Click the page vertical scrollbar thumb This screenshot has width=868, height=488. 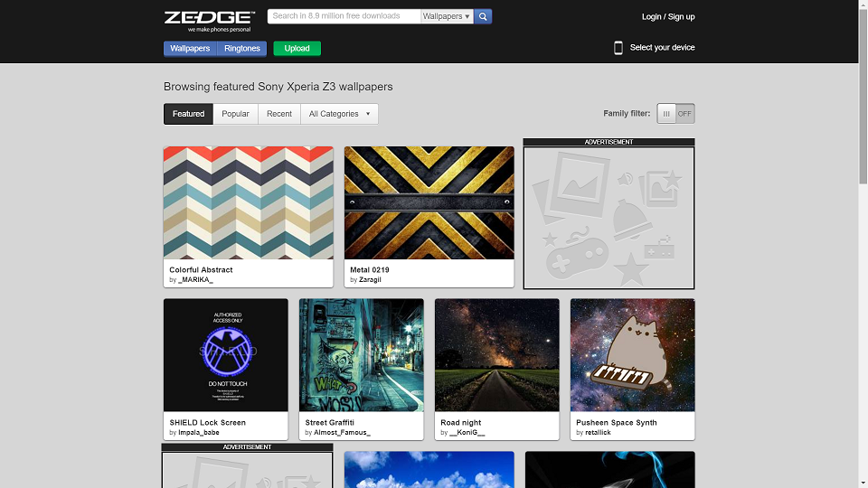click(863, 97)
